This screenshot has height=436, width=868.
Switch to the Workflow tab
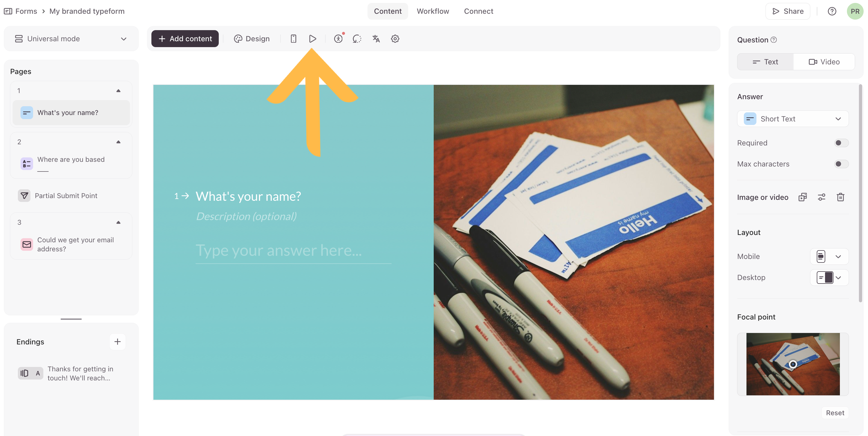(433, 11)
